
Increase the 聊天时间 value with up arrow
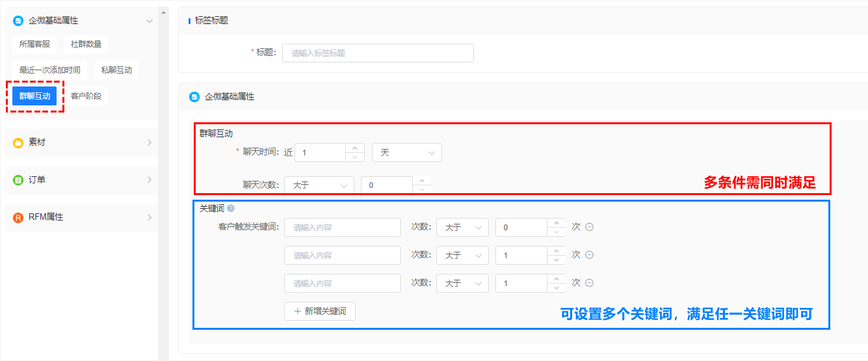pyautogui.click(x=355, y=148)
